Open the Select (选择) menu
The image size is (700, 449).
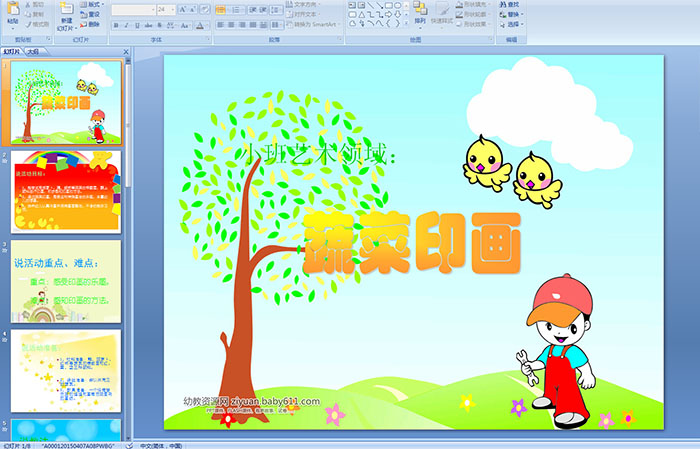click(512, 24)
